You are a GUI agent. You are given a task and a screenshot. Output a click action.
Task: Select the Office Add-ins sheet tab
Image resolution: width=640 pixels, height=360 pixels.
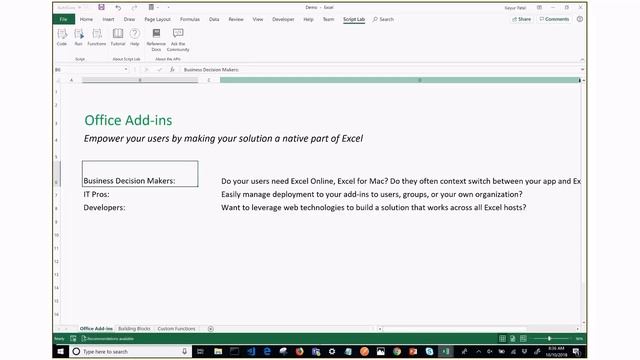pos(96,329)
